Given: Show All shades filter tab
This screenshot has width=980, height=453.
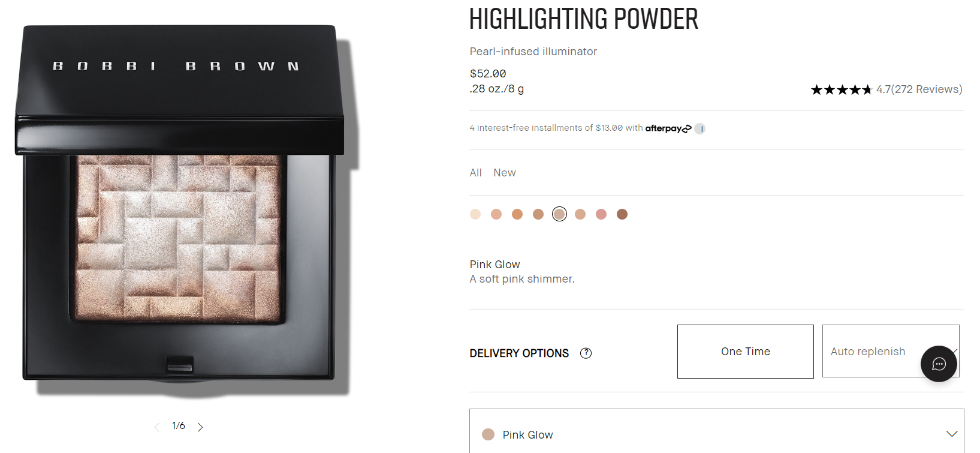Looking at the screenshot, I should coord(475,173).
